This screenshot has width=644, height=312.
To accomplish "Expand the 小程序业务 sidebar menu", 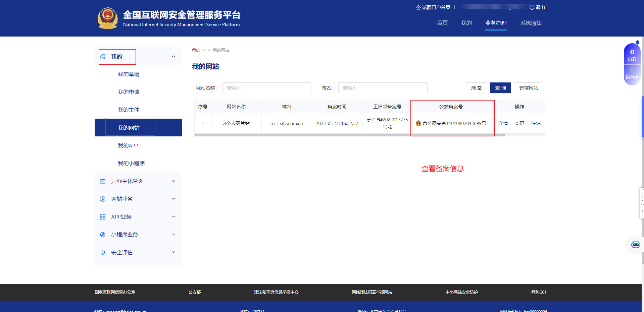I will [x=174, y=235].
